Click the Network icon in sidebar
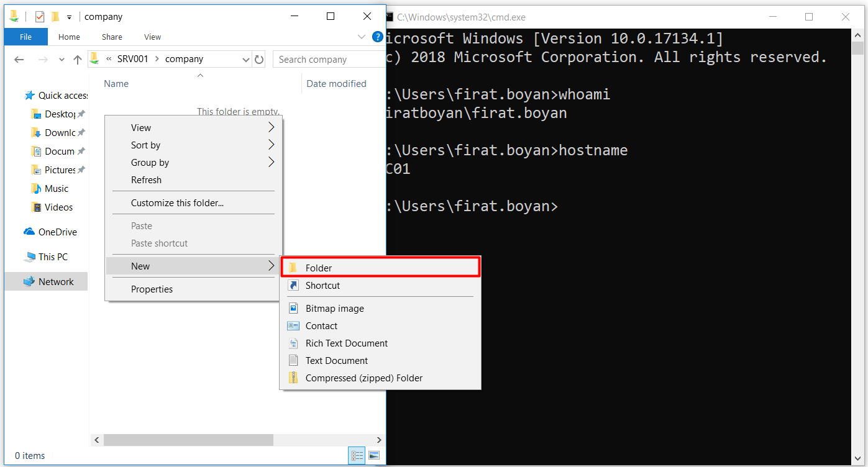 pos(29,282)
